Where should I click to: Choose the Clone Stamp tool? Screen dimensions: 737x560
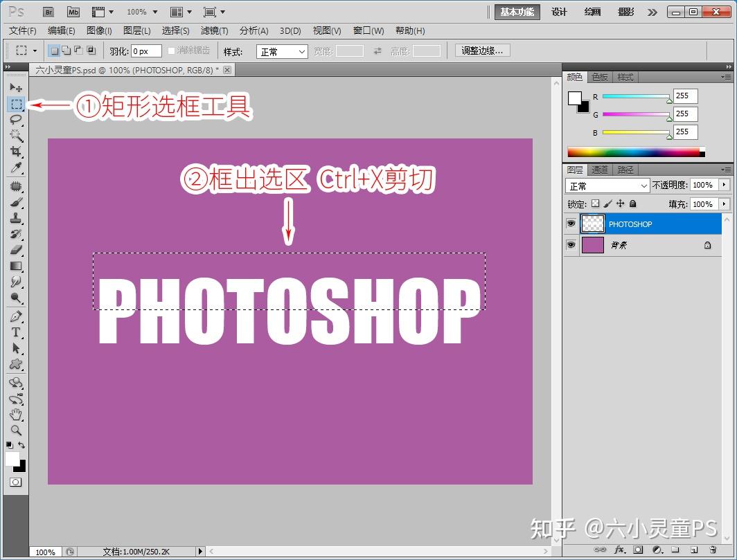17,217
